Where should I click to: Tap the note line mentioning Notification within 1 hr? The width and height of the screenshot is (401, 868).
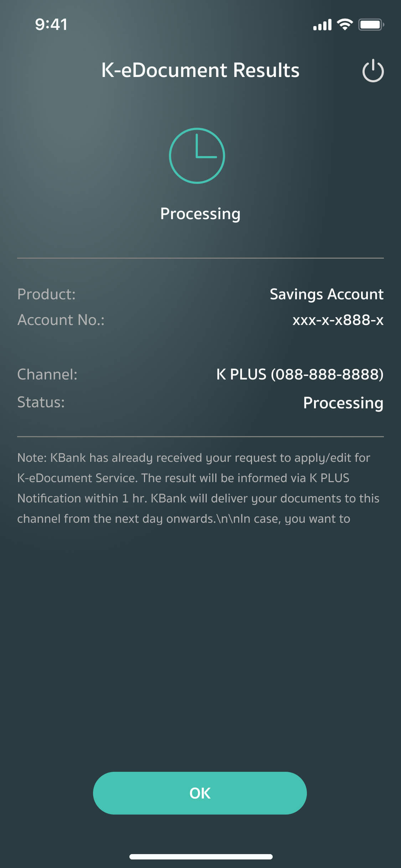click(198, 498)
